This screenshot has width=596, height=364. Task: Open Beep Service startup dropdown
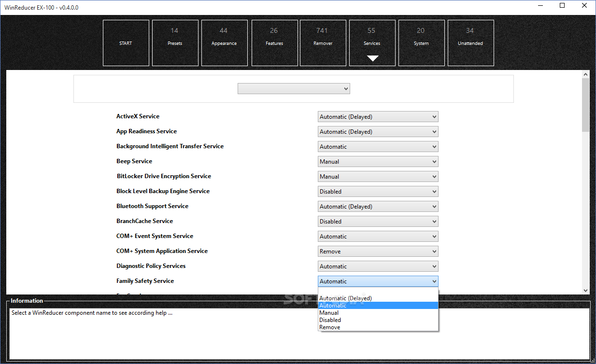tap(378, 162)
